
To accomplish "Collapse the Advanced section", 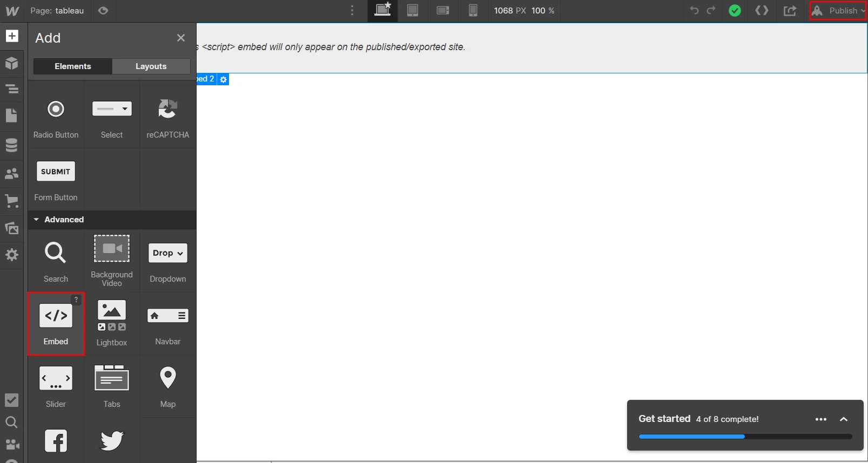I will point(36,220).
